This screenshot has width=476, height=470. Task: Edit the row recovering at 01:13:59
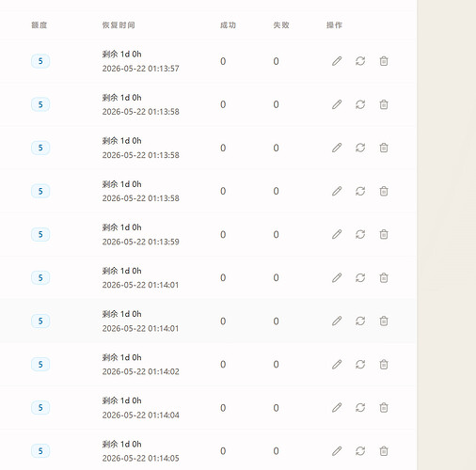point(337,234)
